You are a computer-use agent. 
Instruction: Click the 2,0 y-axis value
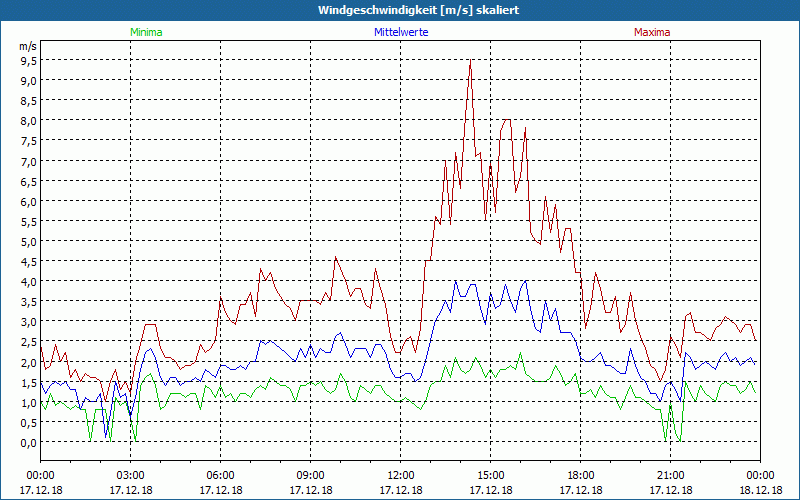tap(28, 362)
